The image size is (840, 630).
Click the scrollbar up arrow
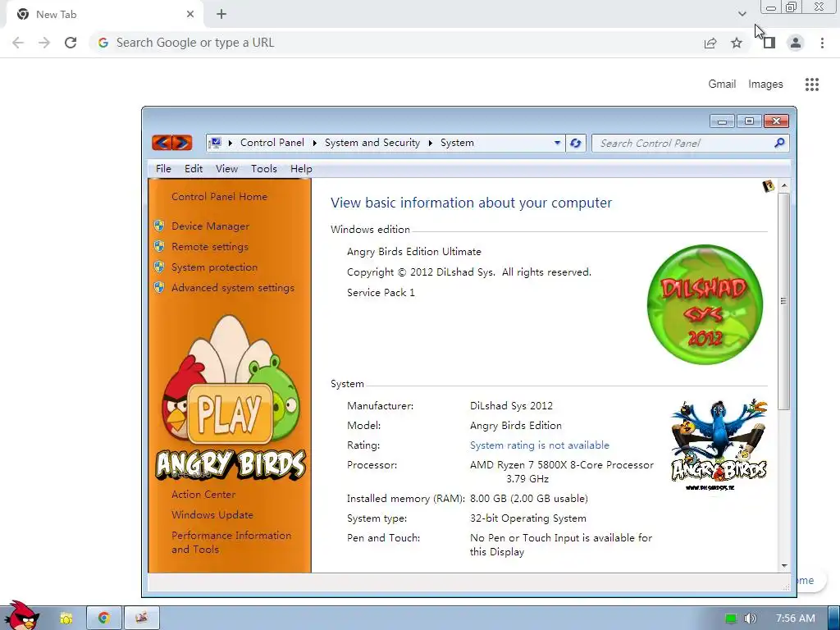pos(784,185)
